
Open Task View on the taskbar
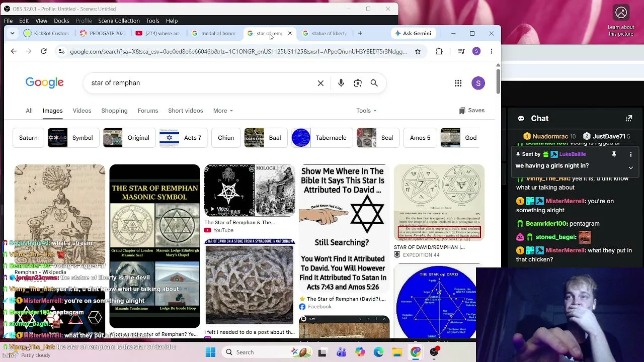[323, 352]
